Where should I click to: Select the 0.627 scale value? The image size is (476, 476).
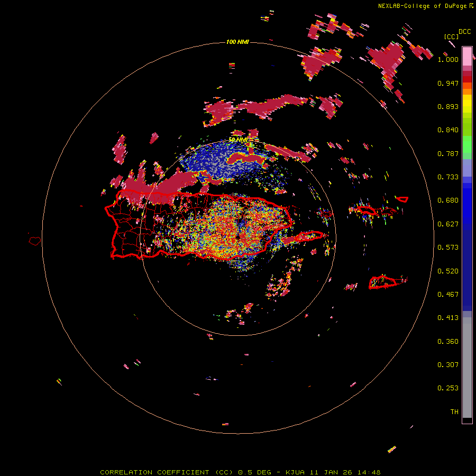click(x=448, y=224)
